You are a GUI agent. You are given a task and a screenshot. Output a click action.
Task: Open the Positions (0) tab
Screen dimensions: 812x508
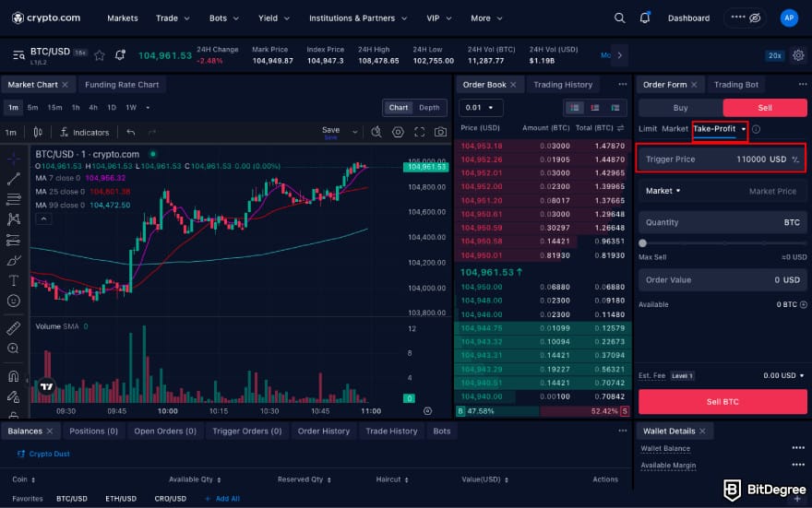(x=94, y=431)
